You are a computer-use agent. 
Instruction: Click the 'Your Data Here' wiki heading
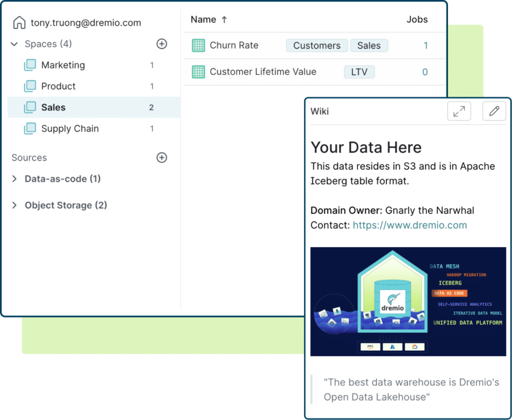366,147
